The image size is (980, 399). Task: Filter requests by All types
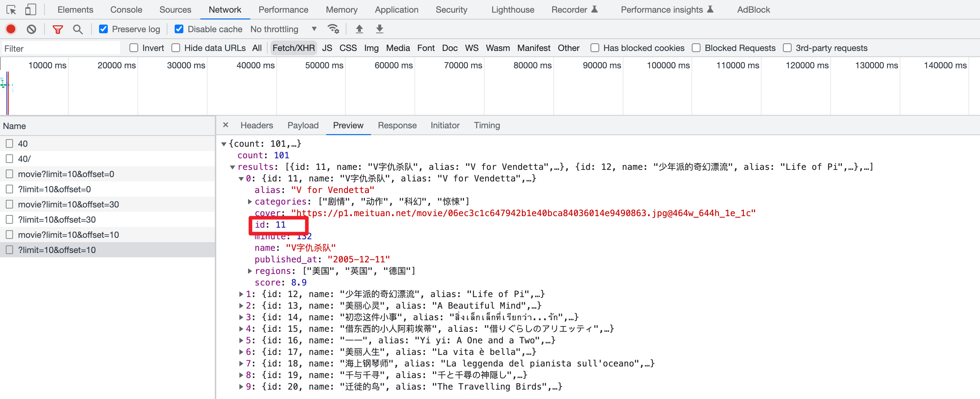[x=257, y=48]
